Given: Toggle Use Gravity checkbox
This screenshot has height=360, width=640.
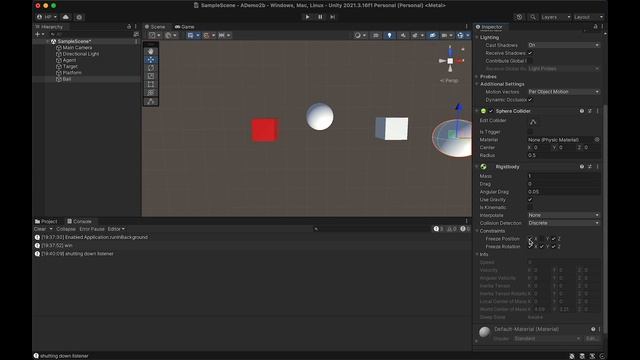Looking at the screenshot, I should click(530, 200).
